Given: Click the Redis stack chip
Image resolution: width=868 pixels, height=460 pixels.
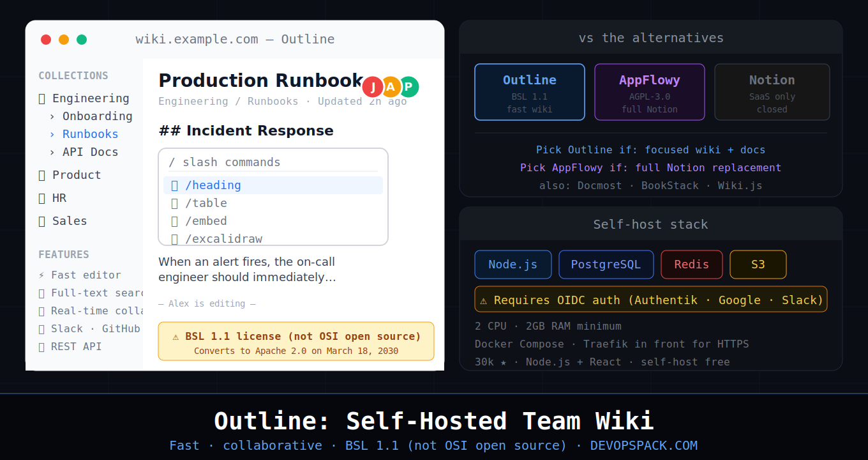Looking at the screenshot, I should coord(692,264).
